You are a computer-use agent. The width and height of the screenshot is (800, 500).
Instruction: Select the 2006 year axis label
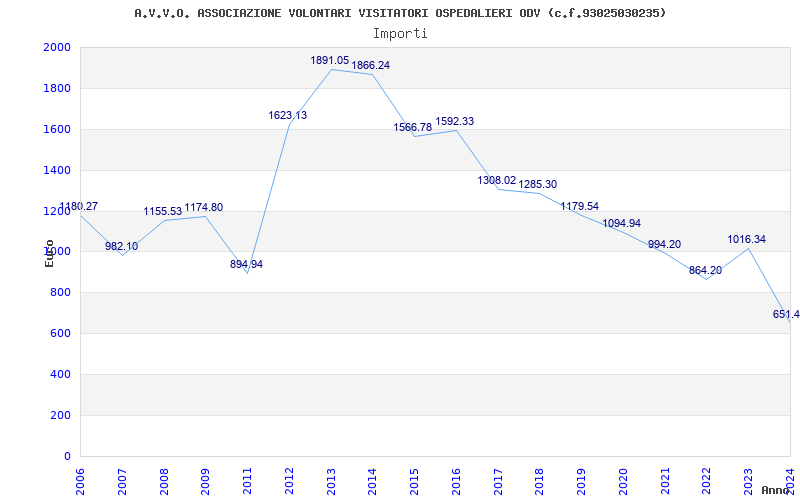point(80,482)
